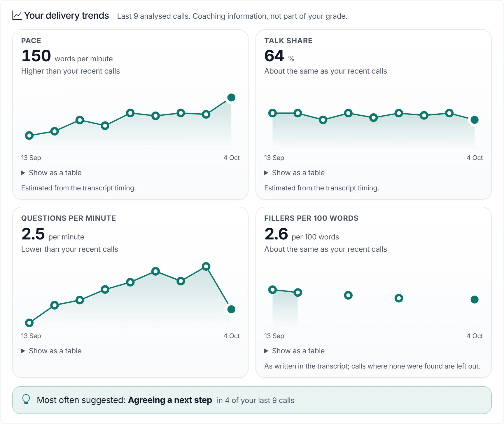Click the 'Your delivery trends' heading
Viewport: 504px width, 424px height.
[x=66, y=15]
